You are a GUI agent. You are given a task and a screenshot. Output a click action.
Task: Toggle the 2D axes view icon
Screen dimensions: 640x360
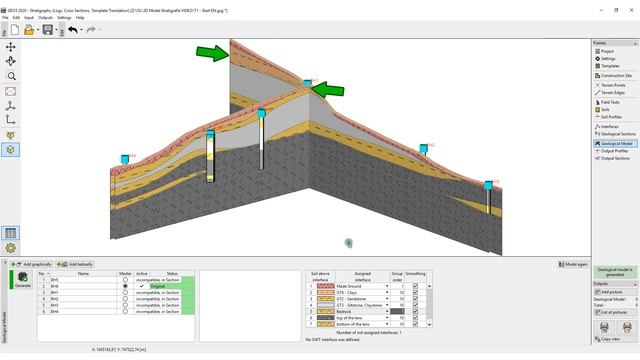pyautogui.click(x=11, y=120)
